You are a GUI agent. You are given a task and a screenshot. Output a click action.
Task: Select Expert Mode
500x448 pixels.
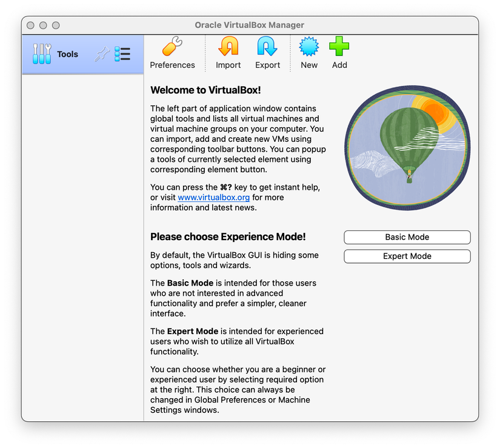point(407,256)
